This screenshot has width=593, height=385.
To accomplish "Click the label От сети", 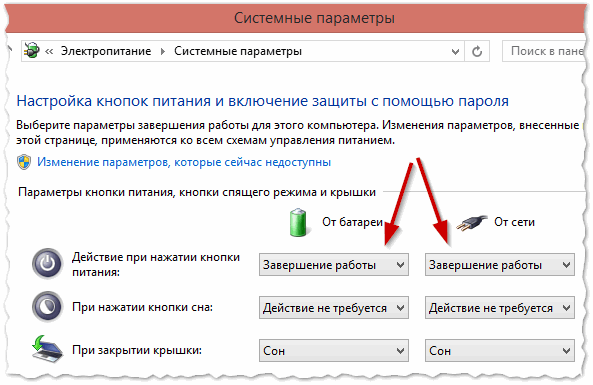I will pyautogui.click(x=514, y=222).
